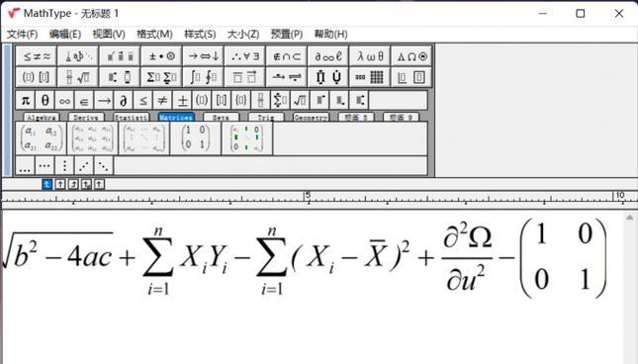Select the last tab-stop alignment button
This screenshot has width=638, height=364.
99,184
